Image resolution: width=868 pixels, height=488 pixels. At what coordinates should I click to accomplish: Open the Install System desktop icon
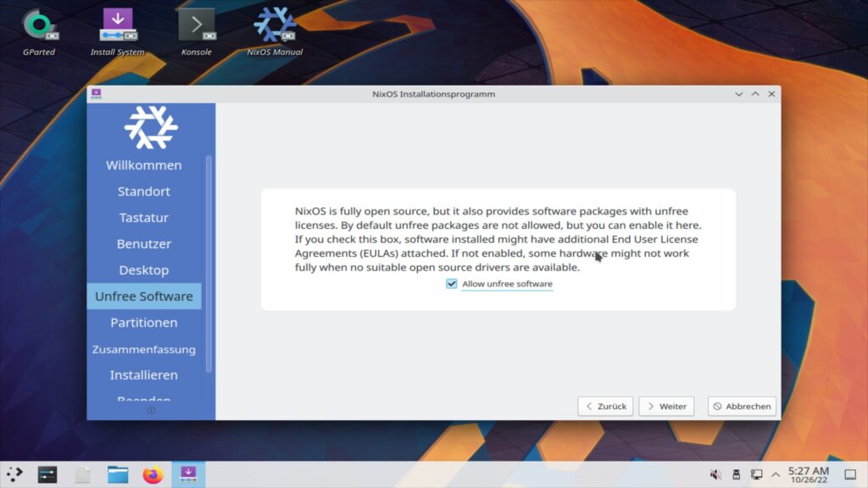pyautogui.click(x=117, y=32)
